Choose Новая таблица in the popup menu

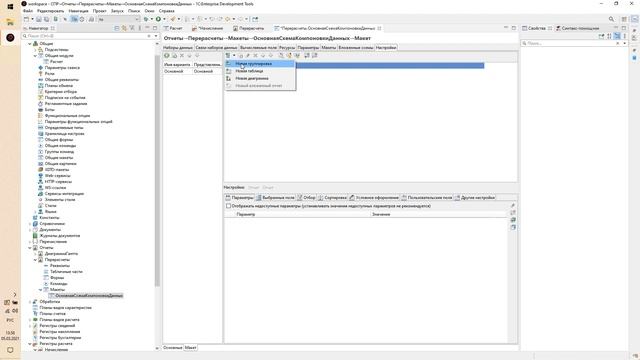pos(260,71)
